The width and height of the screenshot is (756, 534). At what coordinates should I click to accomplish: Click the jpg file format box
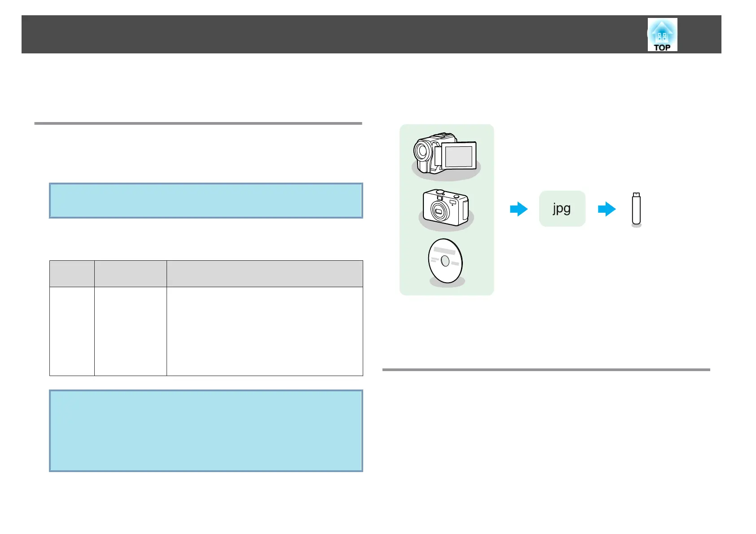pos(562,209)
